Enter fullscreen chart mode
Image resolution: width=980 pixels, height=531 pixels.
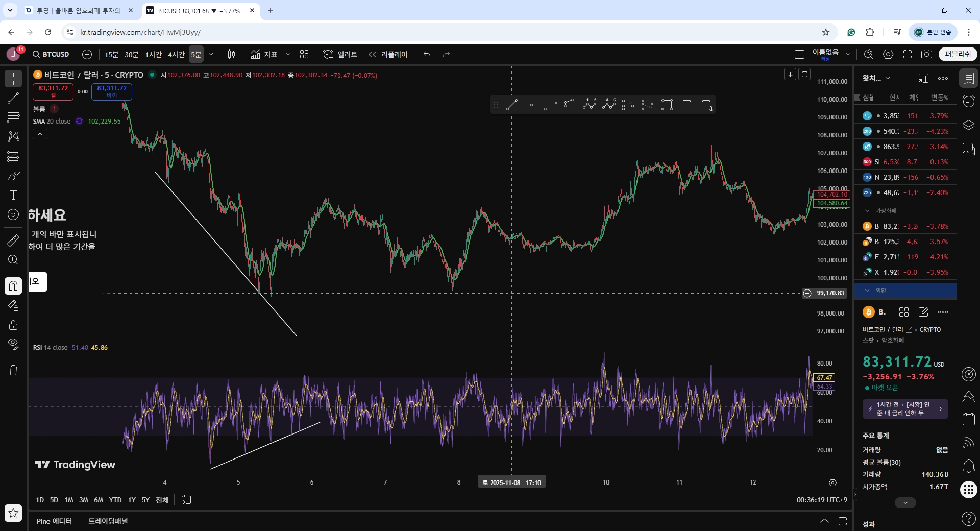(908, 54)
